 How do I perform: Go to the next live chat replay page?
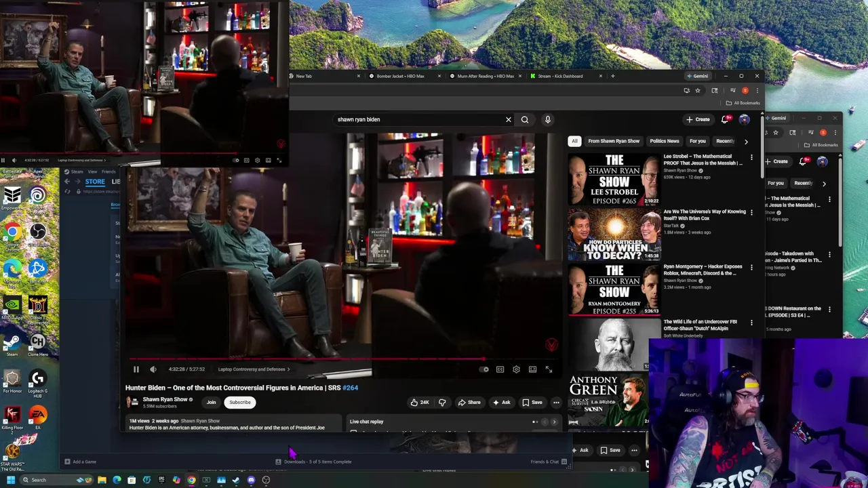[x=553, y=422]
